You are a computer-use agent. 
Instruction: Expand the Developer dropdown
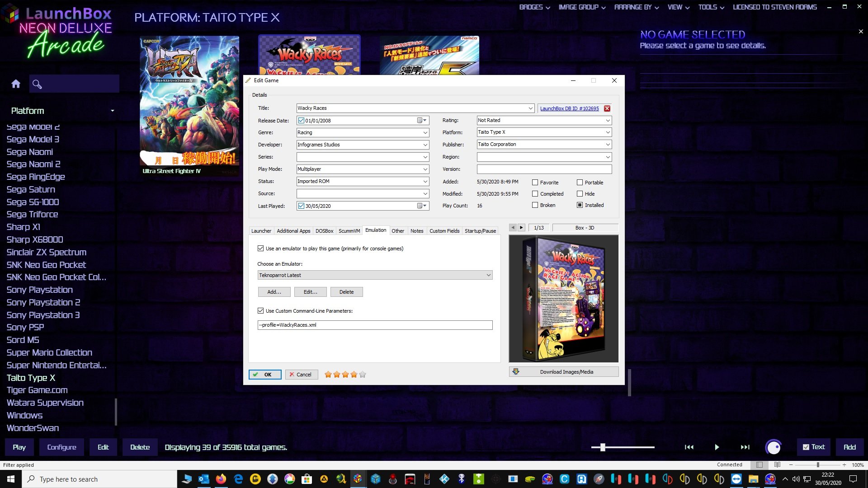[425, 145]
